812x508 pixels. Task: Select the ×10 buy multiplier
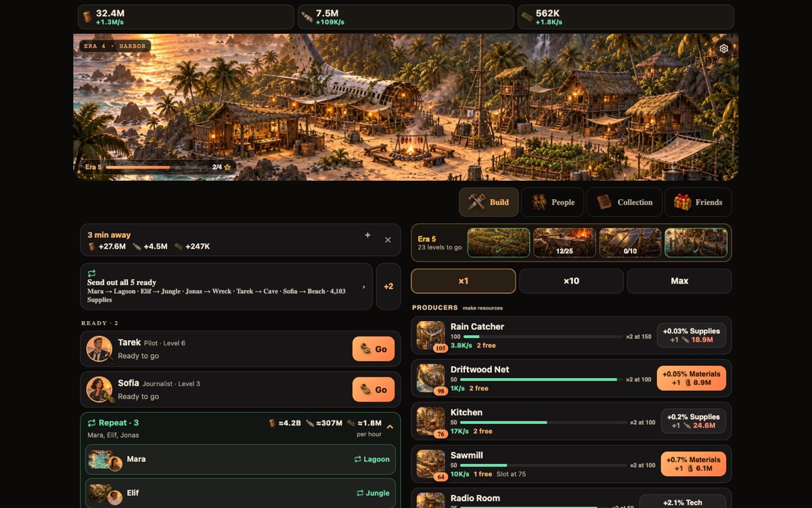[x=571, y=281]
